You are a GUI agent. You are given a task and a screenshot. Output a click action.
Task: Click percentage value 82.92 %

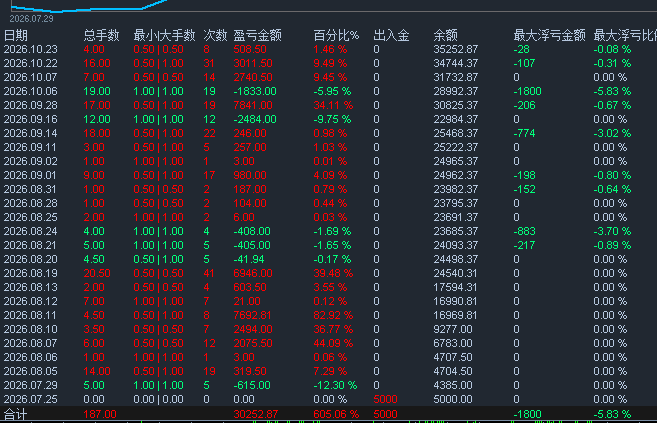[333, 315]
